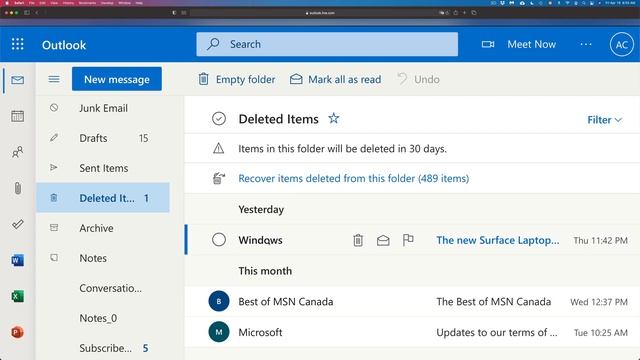Viewport: 640px width, 360px height.
Task: Click the Tue 10:25 AM timestamp
Action: coord(601,333)
